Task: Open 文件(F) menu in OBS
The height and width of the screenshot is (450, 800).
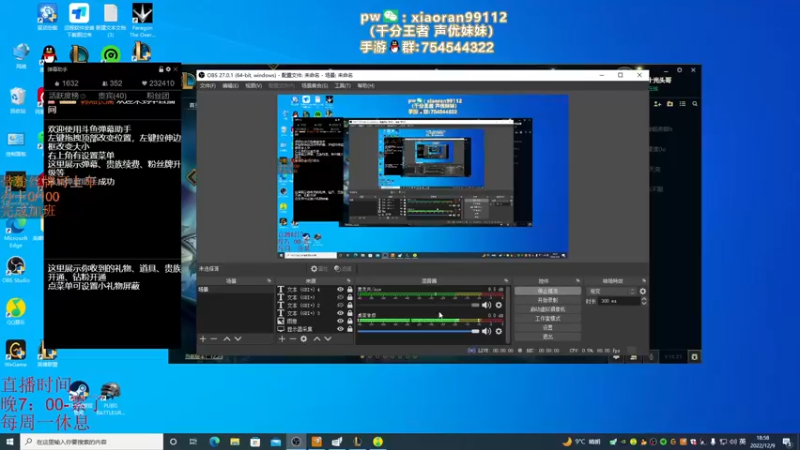Action: (x=208, y=86)
